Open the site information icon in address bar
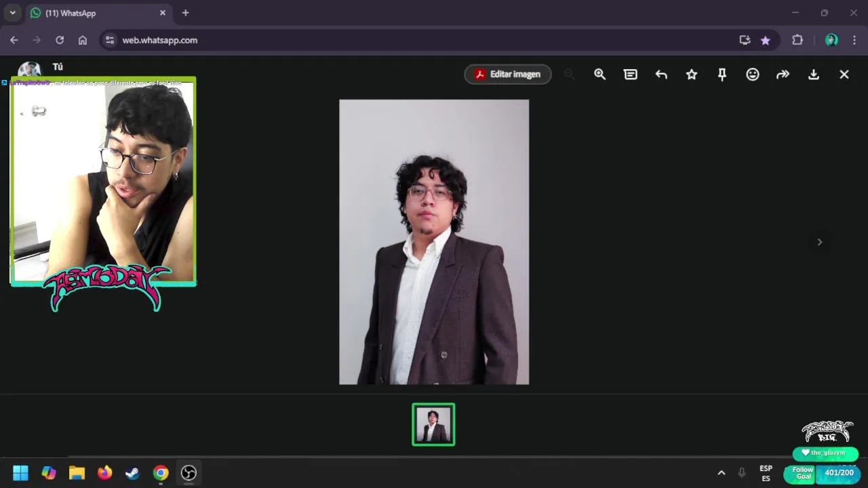This screenshot has height=488, width=868. tap(110, 40)
